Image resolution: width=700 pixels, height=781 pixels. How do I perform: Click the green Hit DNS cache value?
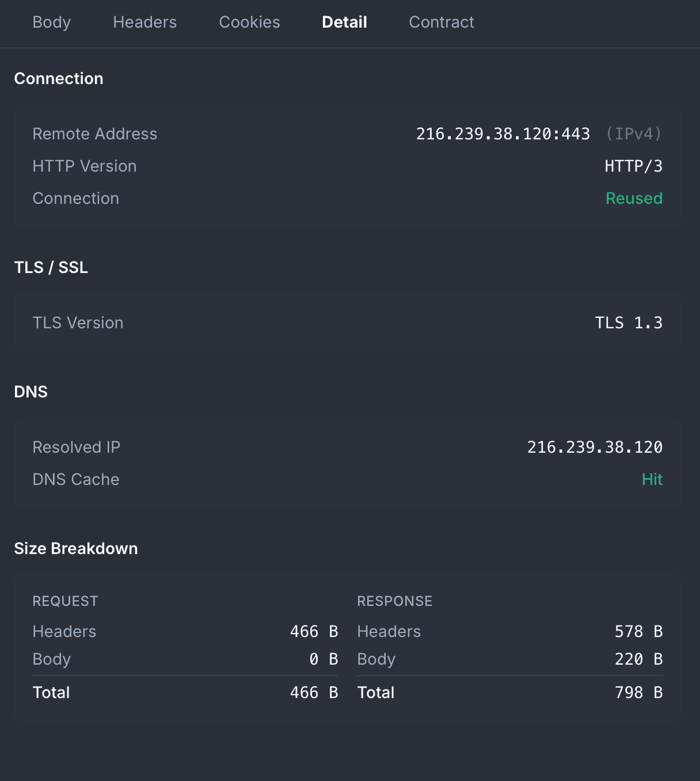(652, 479)
